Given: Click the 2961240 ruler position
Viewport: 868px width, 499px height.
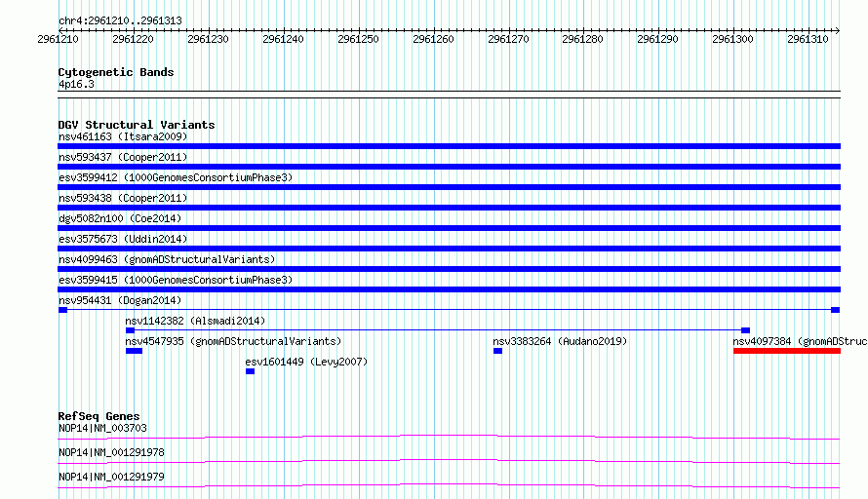Looking at the screenshot, I should pos(283,39).
